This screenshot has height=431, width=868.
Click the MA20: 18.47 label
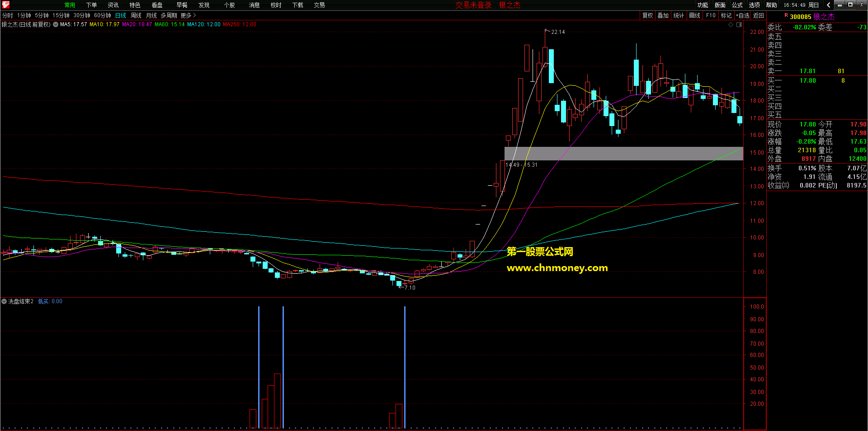tap(137, 24)
